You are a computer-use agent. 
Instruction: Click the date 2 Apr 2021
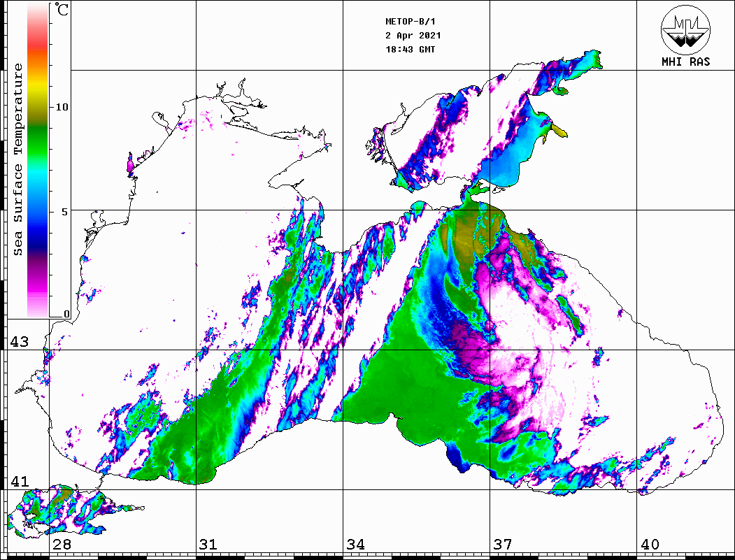pyautogui.click(x=413, y=36)
